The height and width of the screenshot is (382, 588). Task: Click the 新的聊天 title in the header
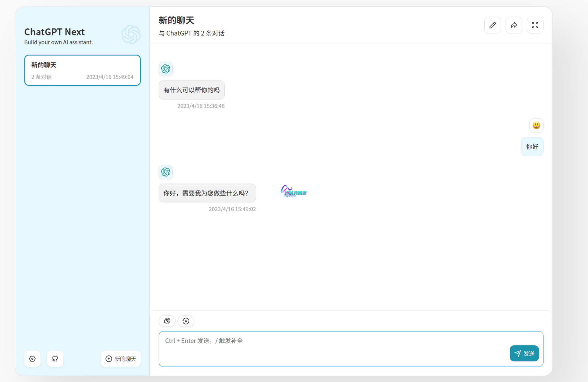pyautogui.click(x=176, y=20)
